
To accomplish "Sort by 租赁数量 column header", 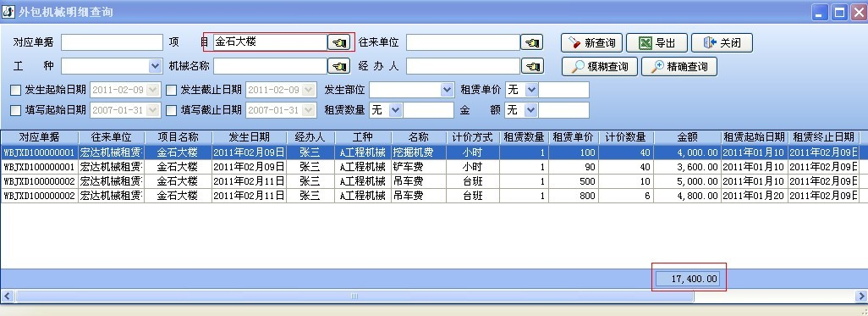I will 525,137.
